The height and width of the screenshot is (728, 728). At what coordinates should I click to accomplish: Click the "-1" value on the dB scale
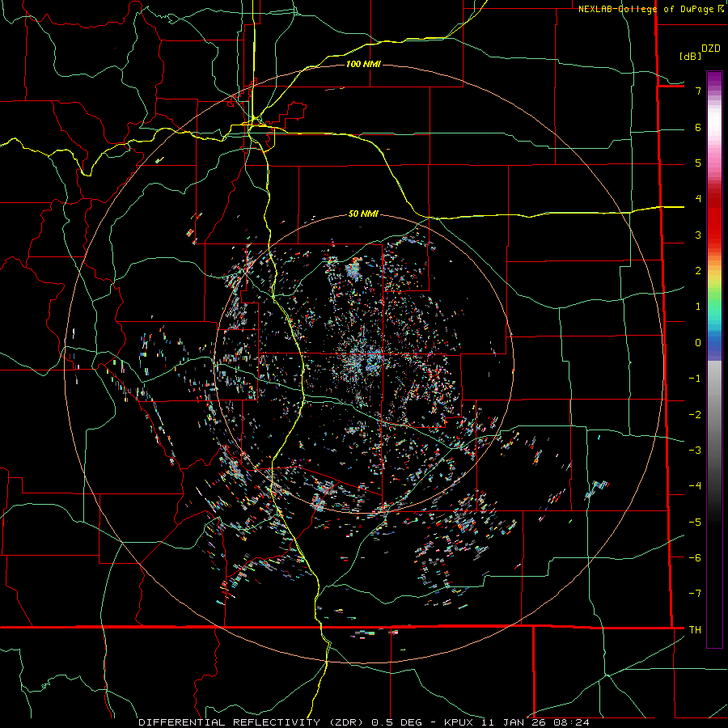click(695, 379)
